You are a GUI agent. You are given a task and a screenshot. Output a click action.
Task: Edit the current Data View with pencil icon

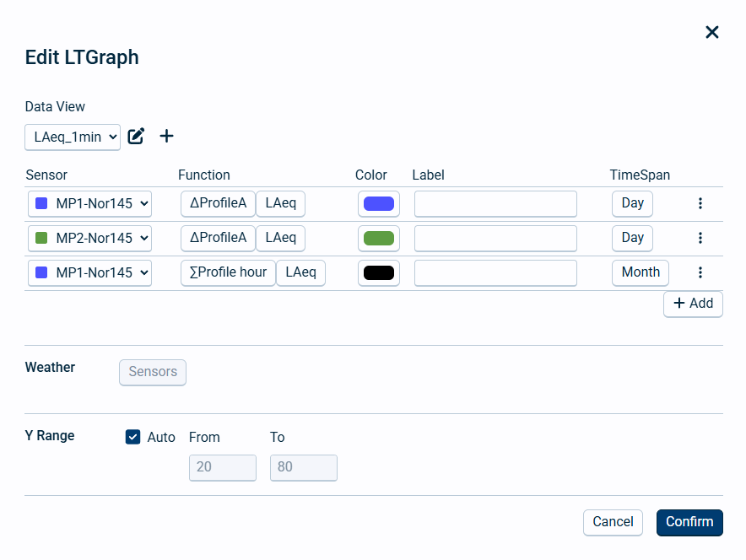(136, 136)
